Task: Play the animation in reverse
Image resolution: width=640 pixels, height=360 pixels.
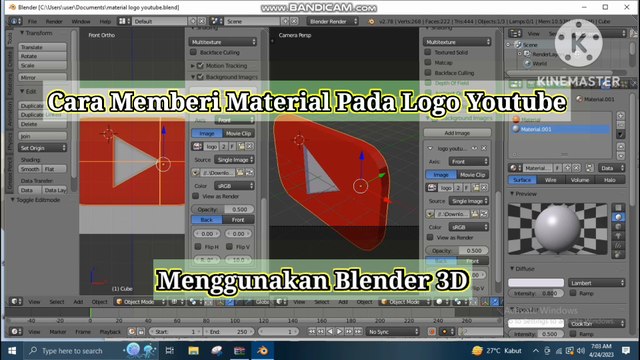Action: [x=331, y=332]
